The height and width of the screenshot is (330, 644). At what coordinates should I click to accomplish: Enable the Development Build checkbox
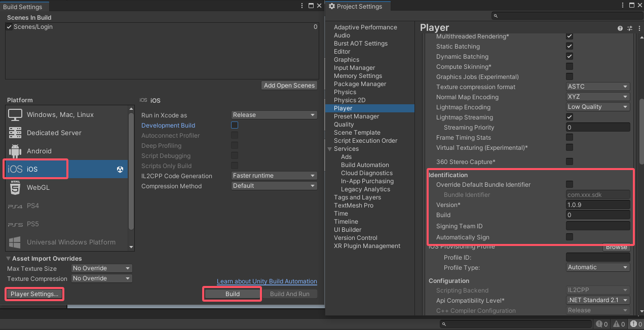(x=234, y=125)
